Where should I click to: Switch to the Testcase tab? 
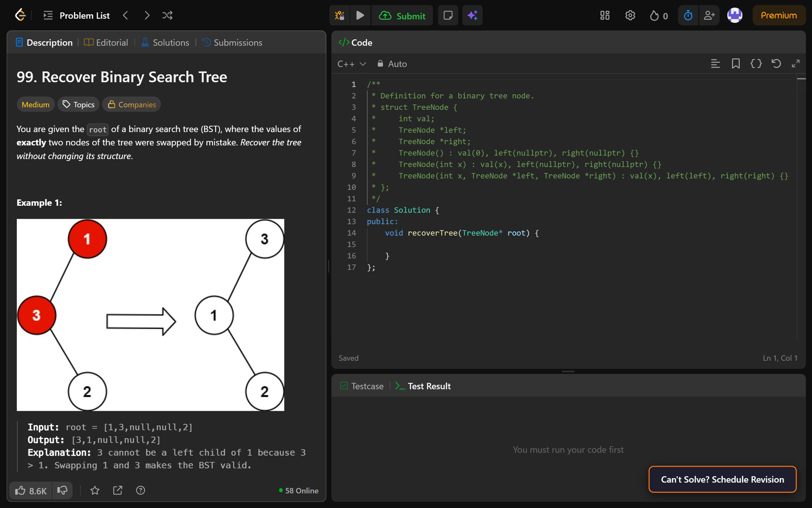point(362,386)
